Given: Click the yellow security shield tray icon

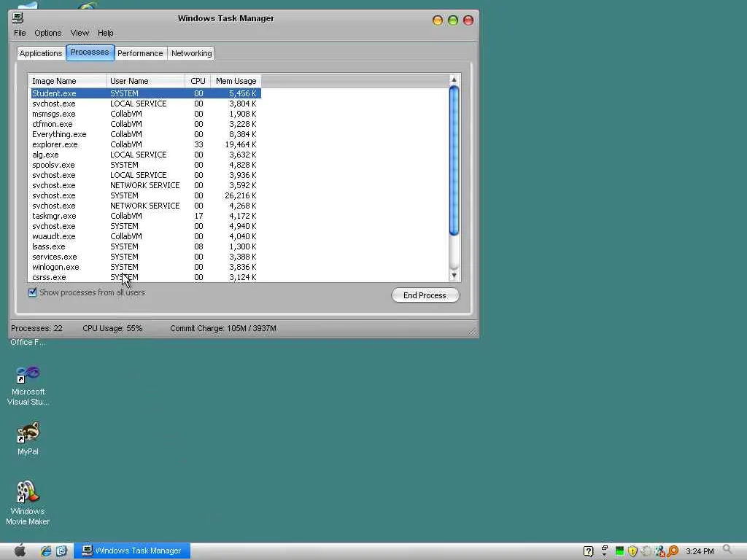Looking at the screenshot, I should (x=632, y=551).
